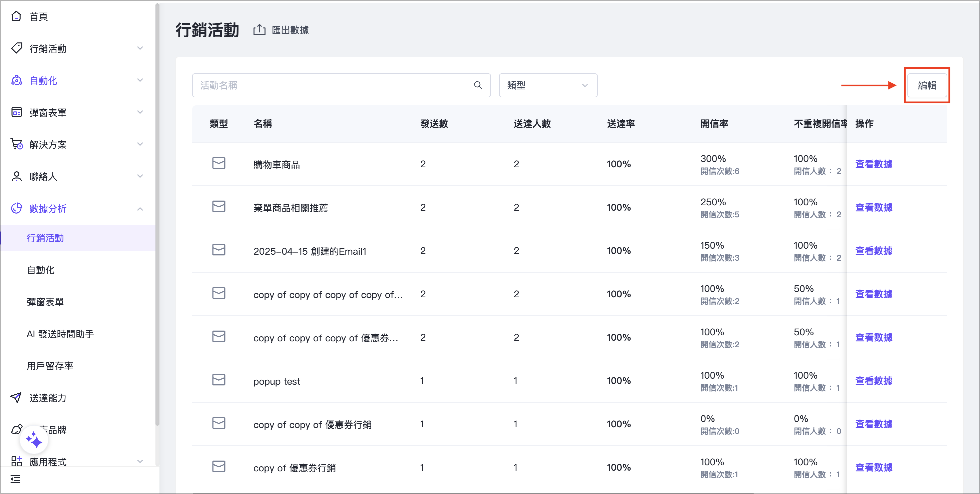980x494 pixels.
Task: Select 彈窗表單 under 數據分析
Action: [45, 302]
